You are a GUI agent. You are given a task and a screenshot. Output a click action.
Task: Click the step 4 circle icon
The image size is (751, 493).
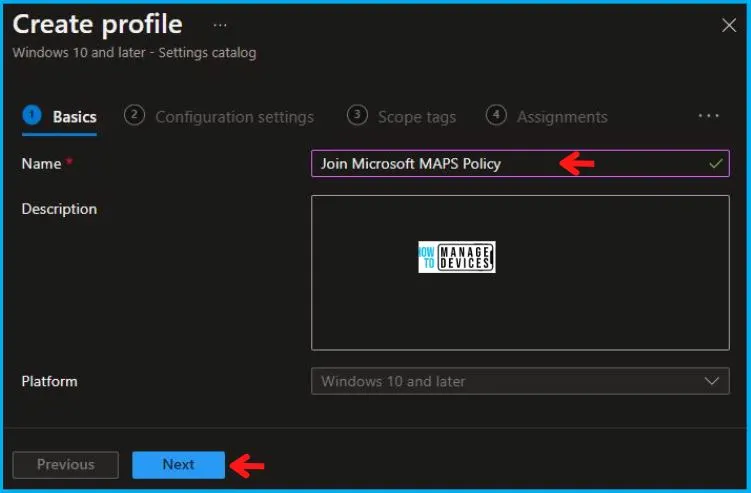click(x=496, y=115)
